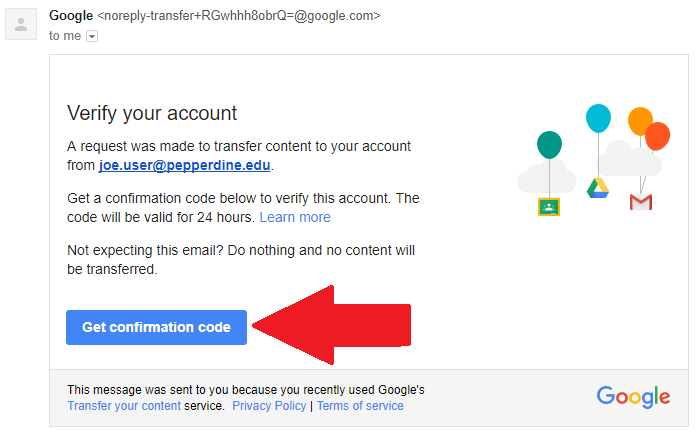Click the sender name 'Google'
Screen dimensions: 696x436
coord(70,16)
